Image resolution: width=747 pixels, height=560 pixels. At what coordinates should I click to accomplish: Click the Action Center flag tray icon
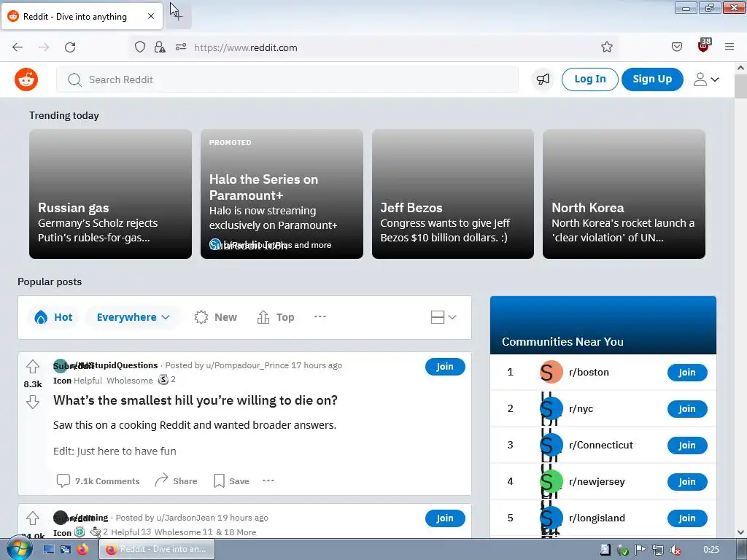pos(640,550)
